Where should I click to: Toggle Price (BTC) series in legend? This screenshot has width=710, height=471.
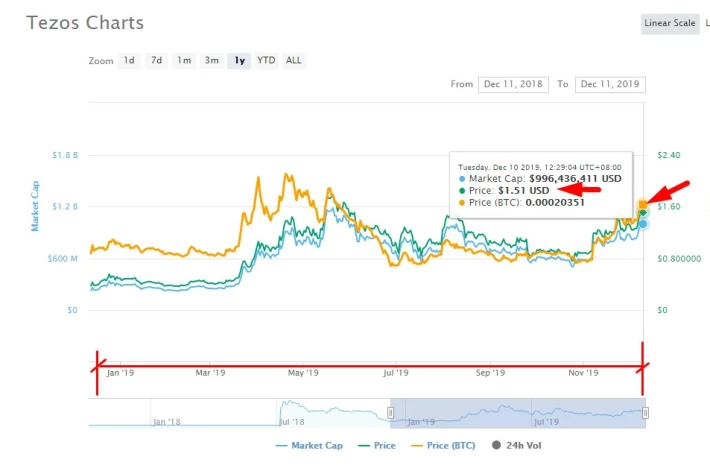[x=443, y=446]
